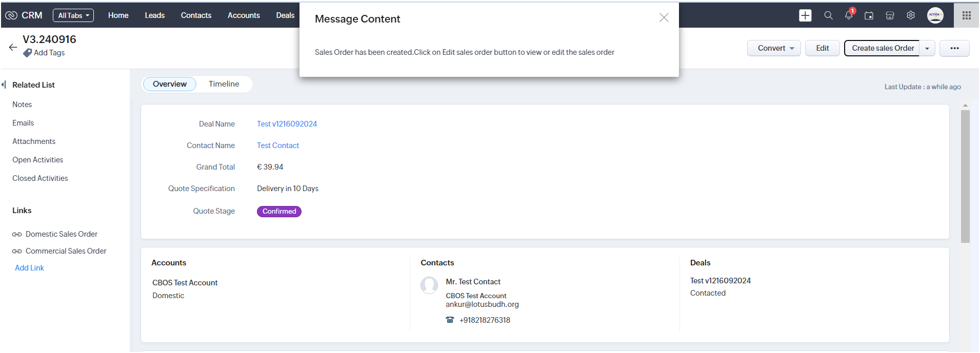This screenshot has width=980, height=353.
Task: Go to the Leads module tab
Action: 154,15
